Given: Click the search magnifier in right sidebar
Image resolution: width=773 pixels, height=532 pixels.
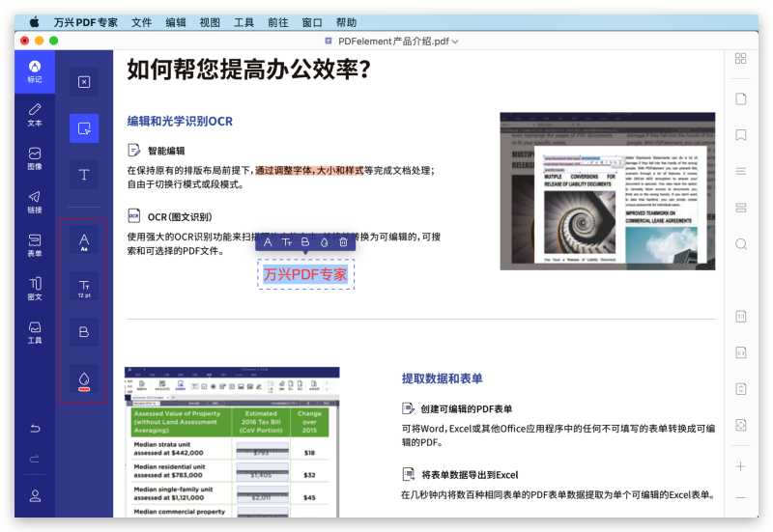Looking at the screenshot, I should [x=741, y=244].
